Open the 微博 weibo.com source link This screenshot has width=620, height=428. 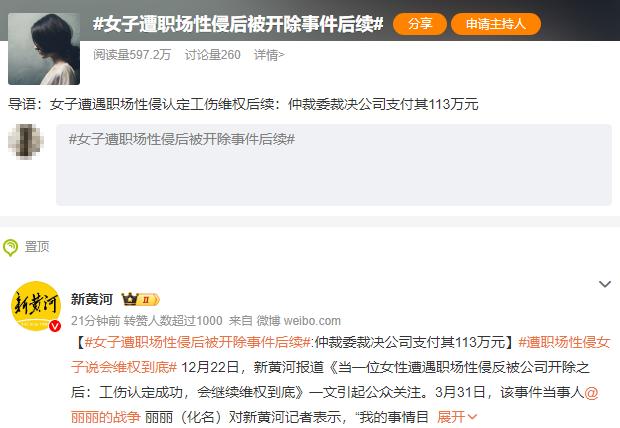pyautogui.click(x=299, y=321)
